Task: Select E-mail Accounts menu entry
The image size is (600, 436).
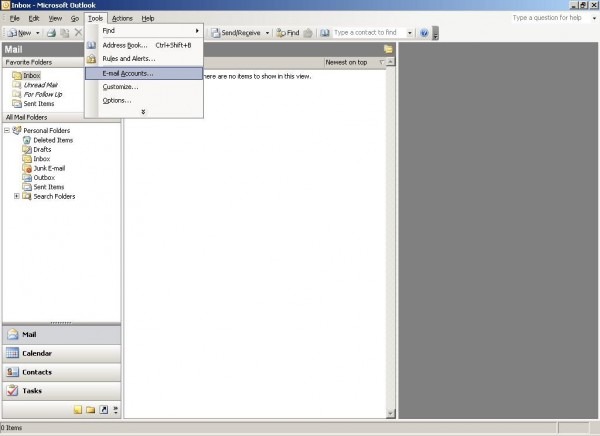Action: pos(144,73)
